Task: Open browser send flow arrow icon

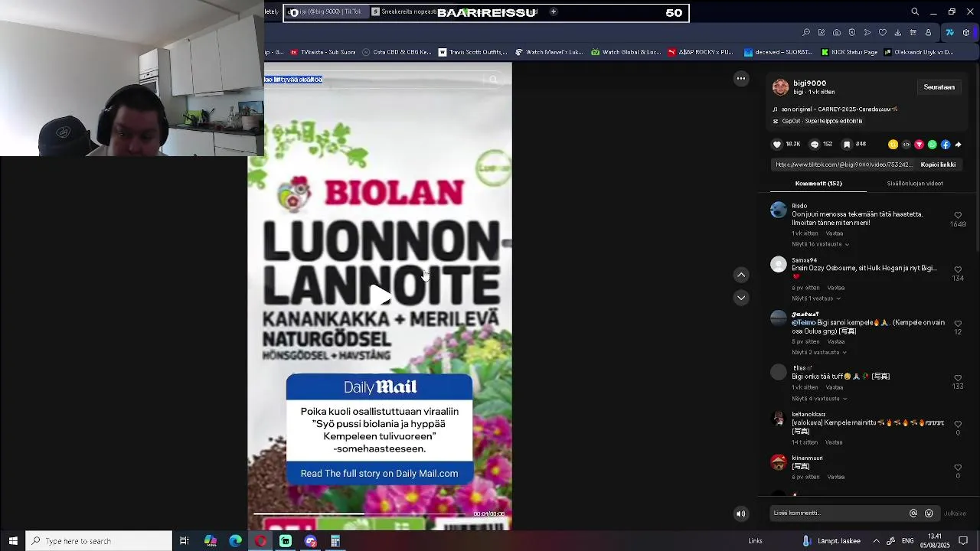Action: 867,33
